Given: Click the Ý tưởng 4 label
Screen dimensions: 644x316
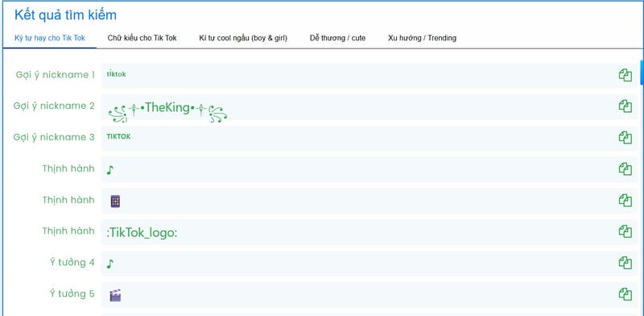Looking at the screenshot, I should pyautogui.click(x=72, y=263).
